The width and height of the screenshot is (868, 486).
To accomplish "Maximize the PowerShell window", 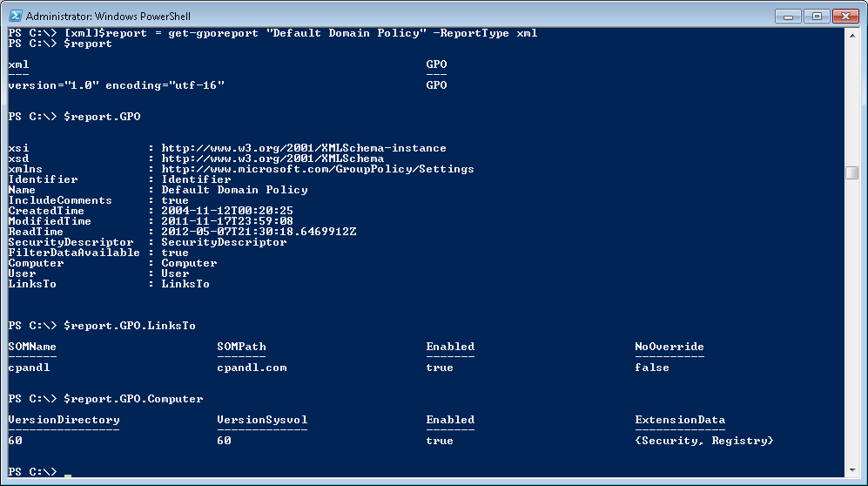I will [817, 15].
